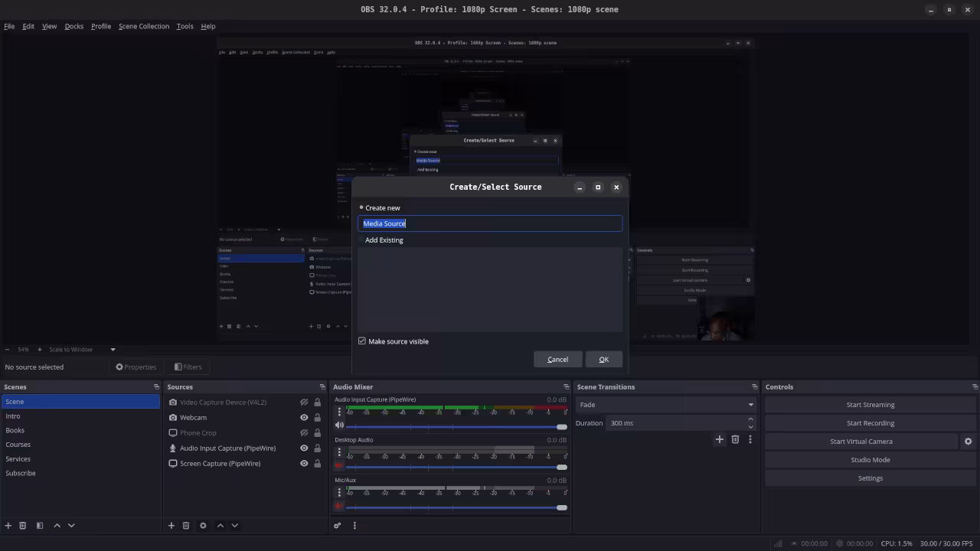Open advanced audio properties gear in Audio Mixer
Image resolution: width=980 pixels, height=551 pixels.
tap(337, 526)
